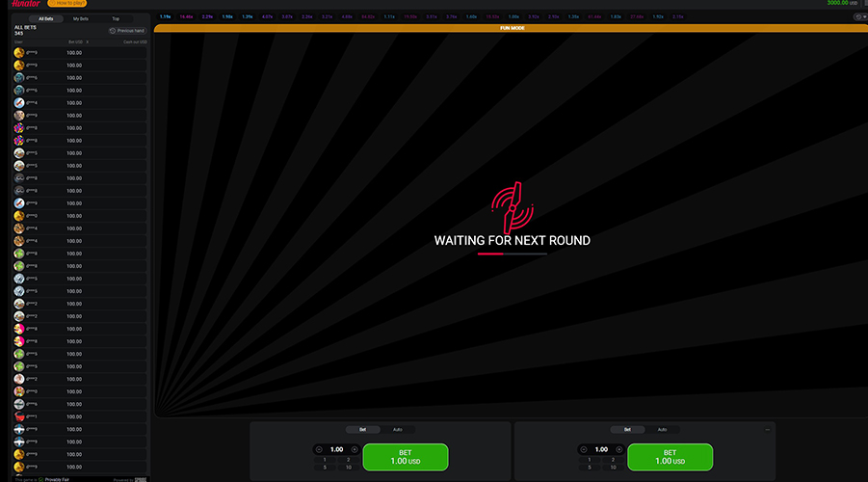Viewport: 868px width, 482px height.
Task: Switch to the Top tab
Action: click(x=116, y=18)
